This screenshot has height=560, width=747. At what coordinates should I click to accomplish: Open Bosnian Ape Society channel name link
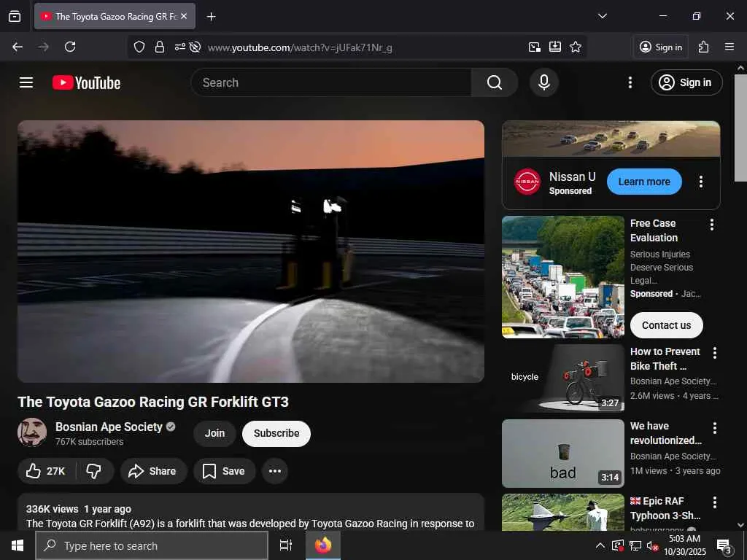(109, 427)
